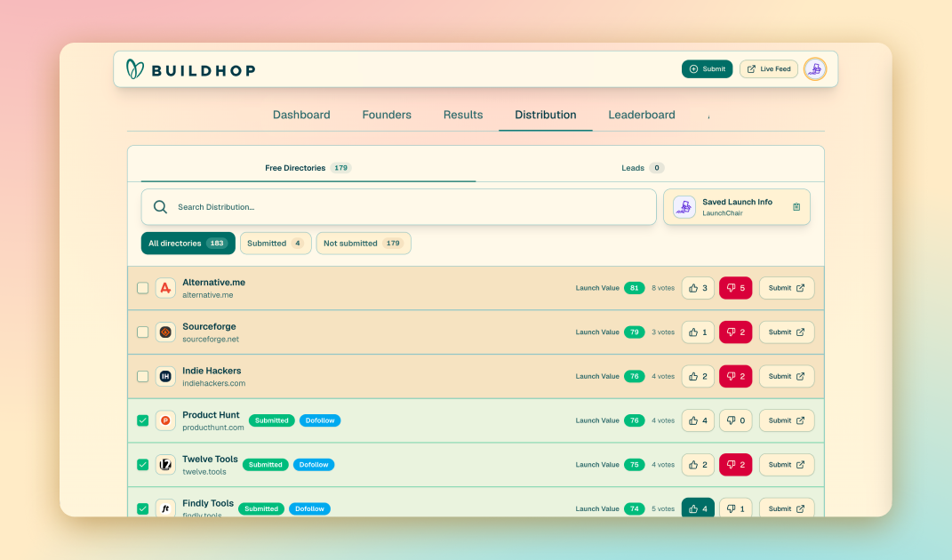Click the Indie Hackers site logo
952x560 pixels.
point(165,377)
